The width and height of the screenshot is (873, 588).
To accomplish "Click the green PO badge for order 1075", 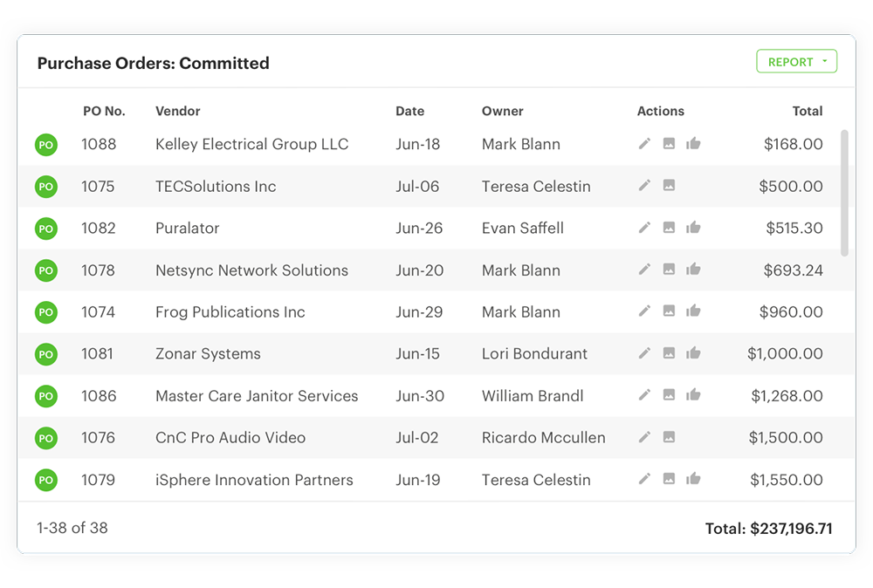I will click(x=46, y=187).
